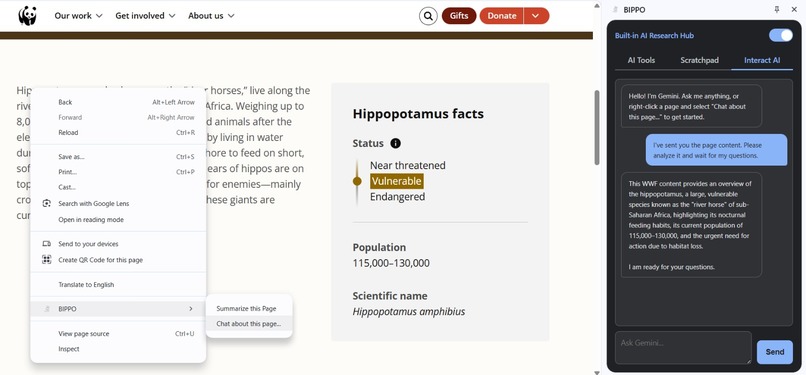The width and height of the screenshot is (806, 375).
Task: Click the highlighted Vulnerable status
Action: tap(397, 181)
